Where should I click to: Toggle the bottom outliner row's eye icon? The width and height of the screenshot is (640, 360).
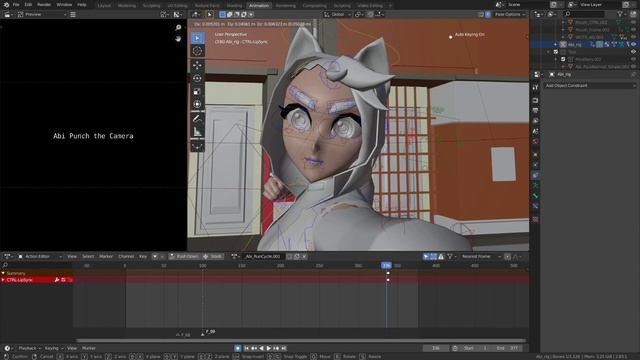click(633, 67)
